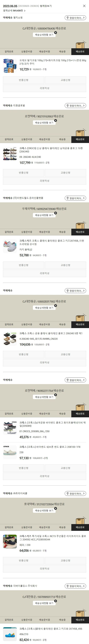Expand the 결제상세 569,438원 payment details

coord(14,11)
